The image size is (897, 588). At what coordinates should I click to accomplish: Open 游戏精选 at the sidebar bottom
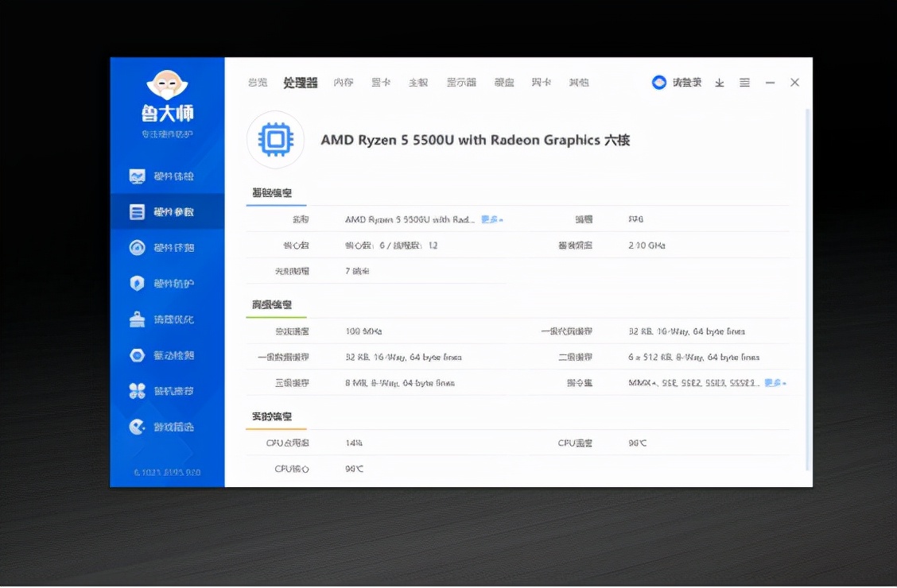[167, 427]
